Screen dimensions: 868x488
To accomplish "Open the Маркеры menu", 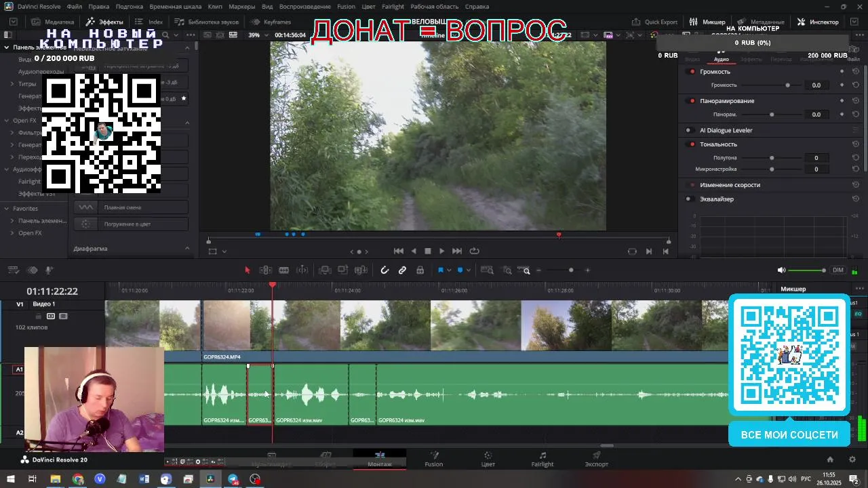I will click(x=242, y=6).
